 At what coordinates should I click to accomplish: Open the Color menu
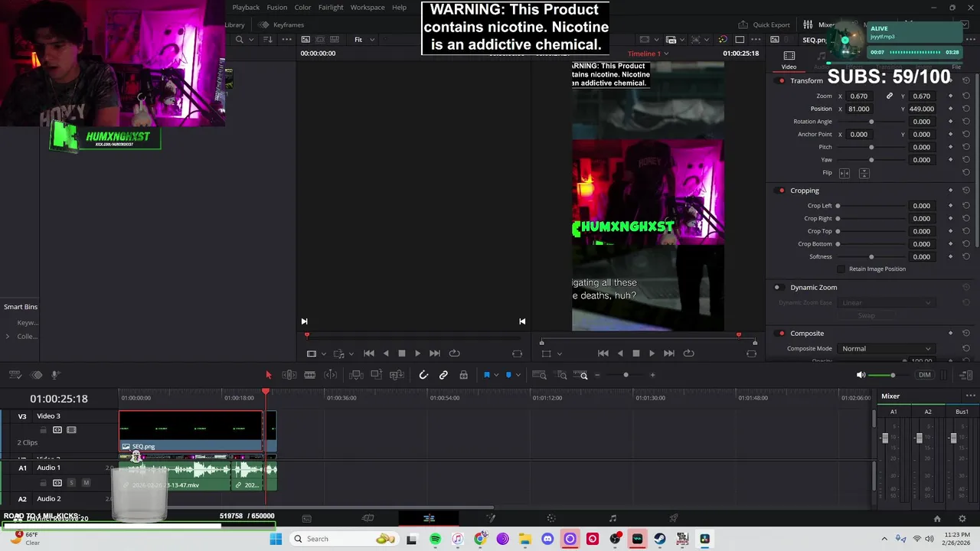[303, 8]
